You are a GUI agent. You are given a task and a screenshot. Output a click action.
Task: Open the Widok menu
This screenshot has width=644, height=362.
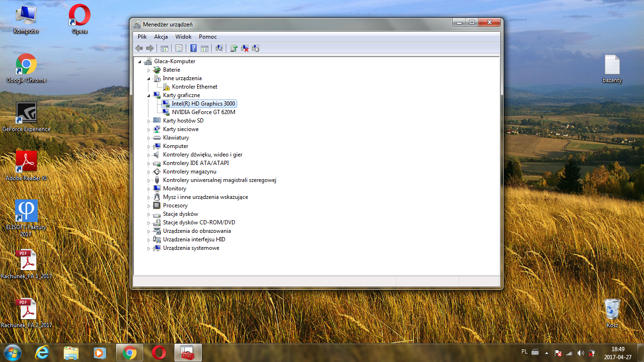pos(183,37)
